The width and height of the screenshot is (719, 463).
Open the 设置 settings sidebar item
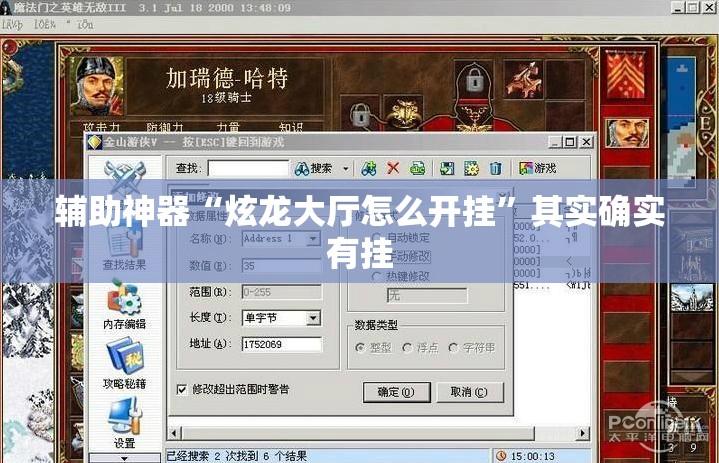tap(124, 423)
